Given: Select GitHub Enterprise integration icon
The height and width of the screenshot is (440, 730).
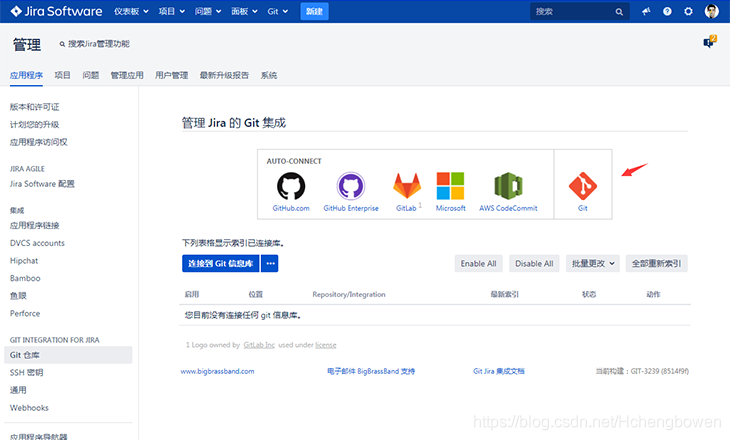Looking at the screenshot, I should 351,186.
